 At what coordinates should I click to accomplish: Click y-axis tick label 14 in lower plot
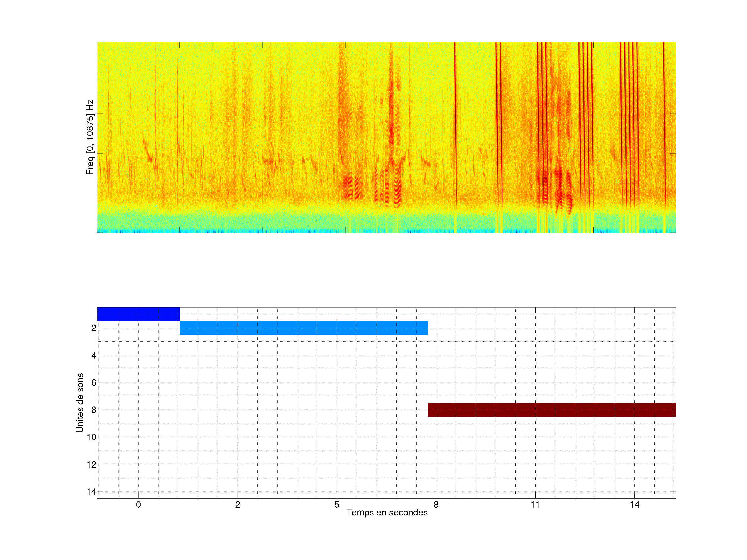tap(92, 492)
